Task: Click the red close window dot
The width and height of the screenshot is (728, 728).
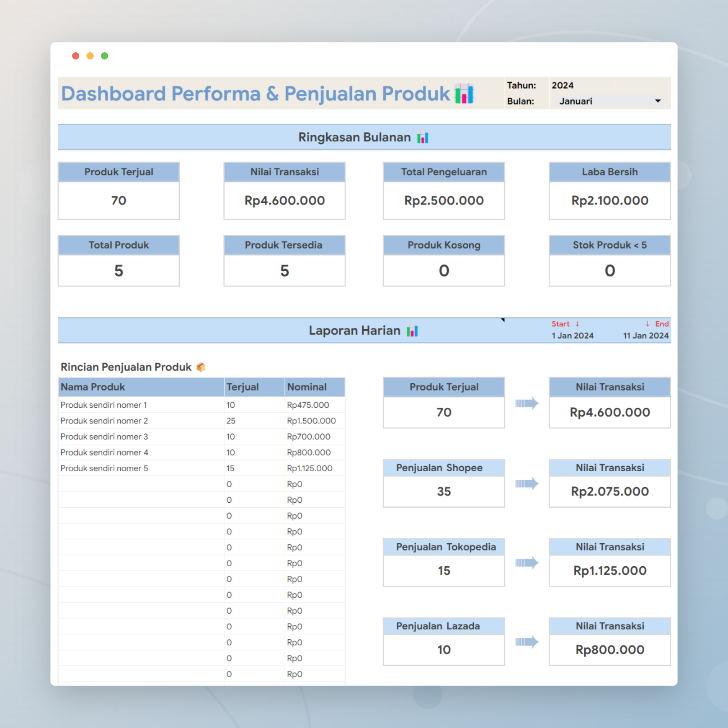Action: point(76,56)
